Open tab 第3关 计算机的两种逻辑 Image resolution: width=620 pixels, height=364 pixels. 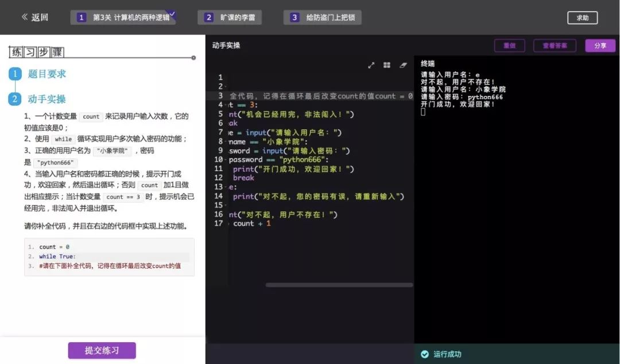[123, 17]
